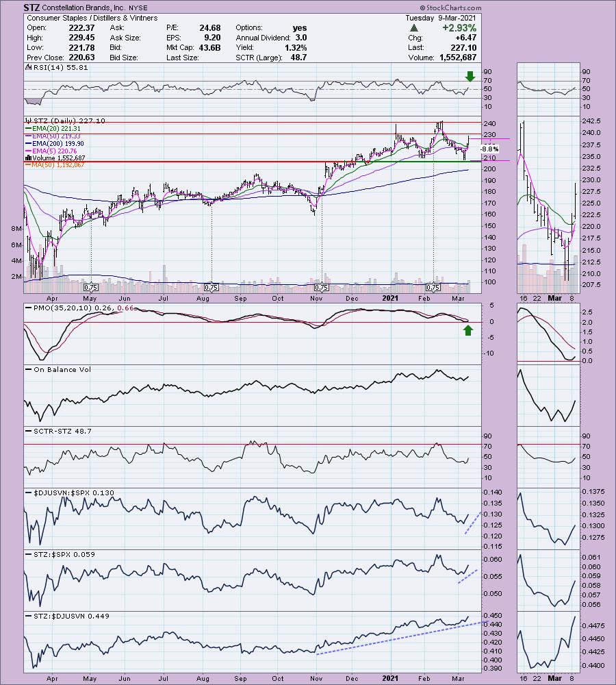The width and height of the screenshot is (616, 685).
Task: Click the Options value yes
Action: (300, 28)
